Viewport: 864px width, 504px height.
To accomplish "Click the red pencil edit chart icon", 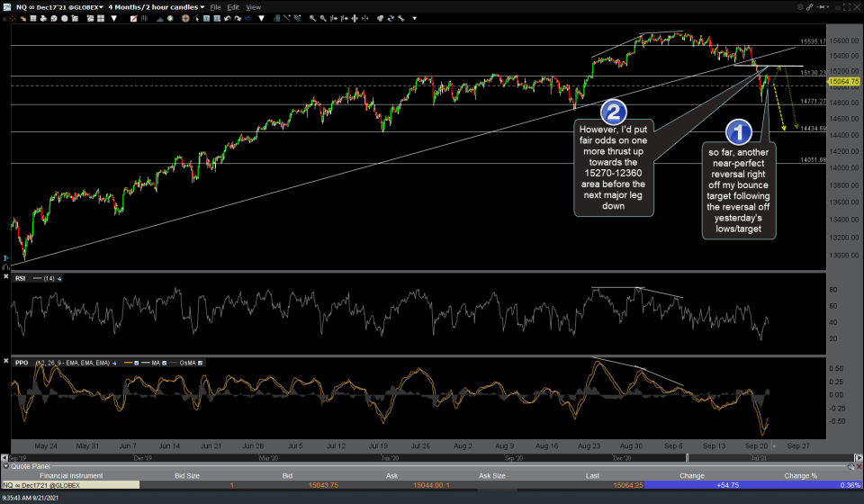I will [133, 18].
